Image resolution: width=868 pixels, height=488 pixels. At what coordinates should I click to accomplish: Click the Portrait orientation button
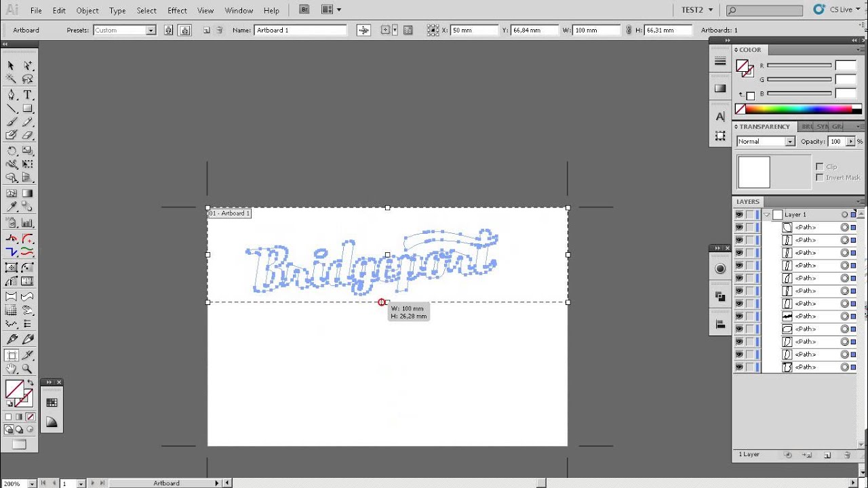(x=168, y=30)
